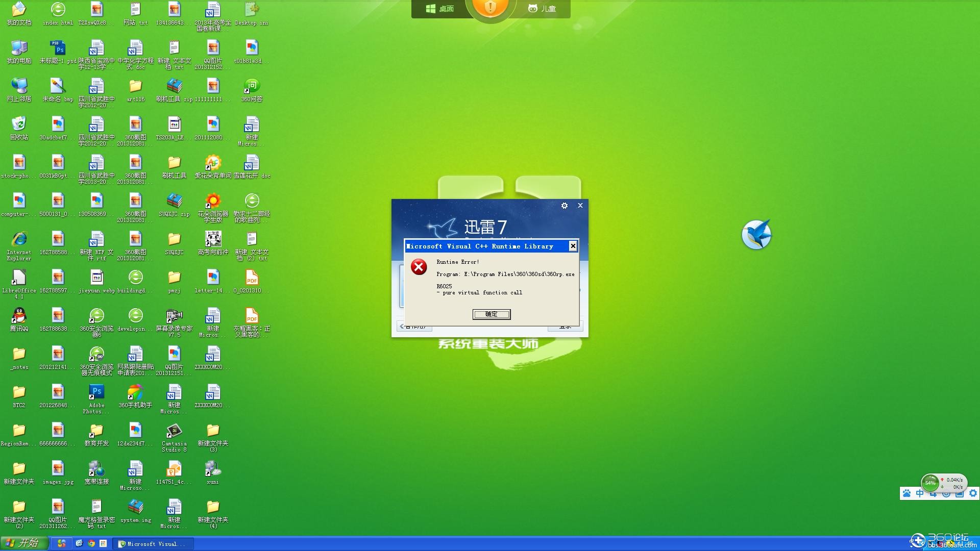
Task: Select the SUQXJC.zip archive
Action: tap(174, 205)
